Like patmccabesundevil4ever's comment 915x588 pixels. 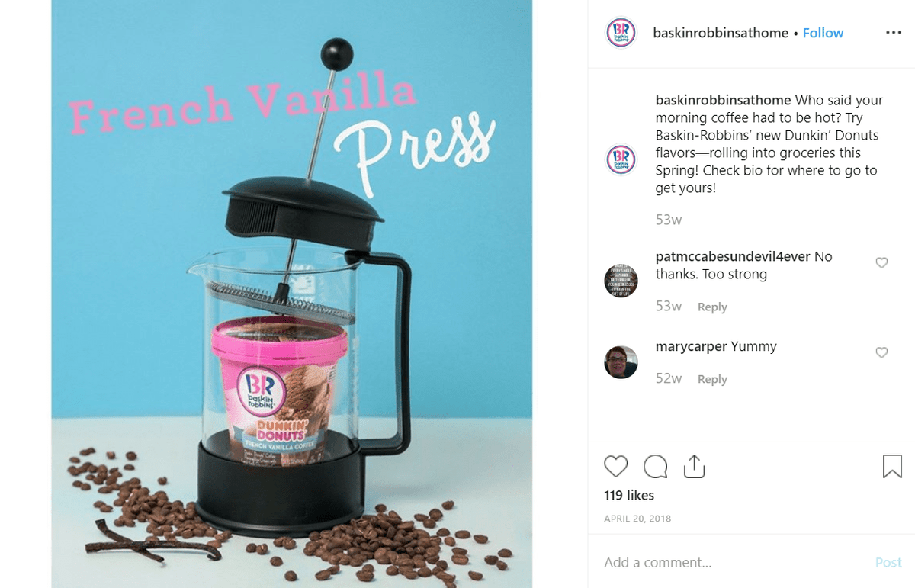[881, 263]
